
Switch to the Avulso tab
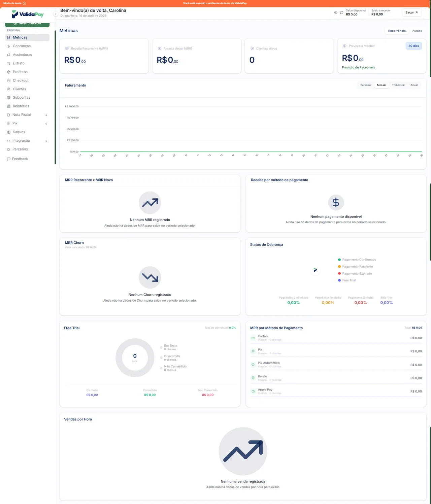coord(417,31)
